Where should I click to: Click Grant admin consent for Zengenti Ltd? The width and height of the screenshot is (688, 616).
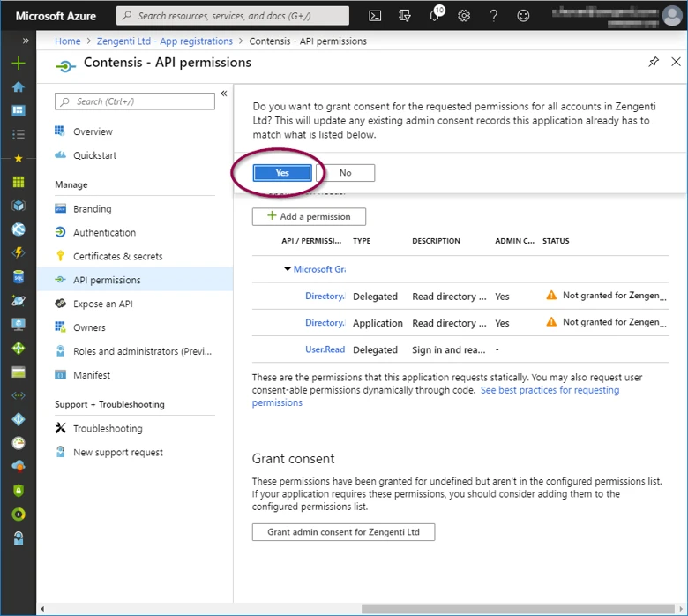point(343,532)
